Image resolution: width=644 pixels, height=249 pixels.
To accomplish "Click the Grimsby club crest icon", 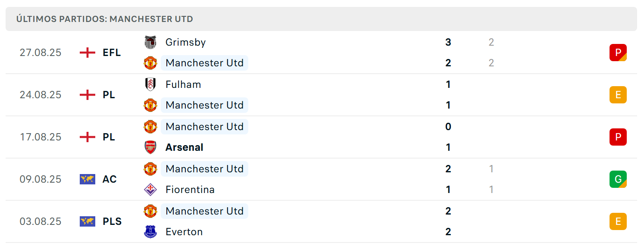I will (x=150, y=42).
